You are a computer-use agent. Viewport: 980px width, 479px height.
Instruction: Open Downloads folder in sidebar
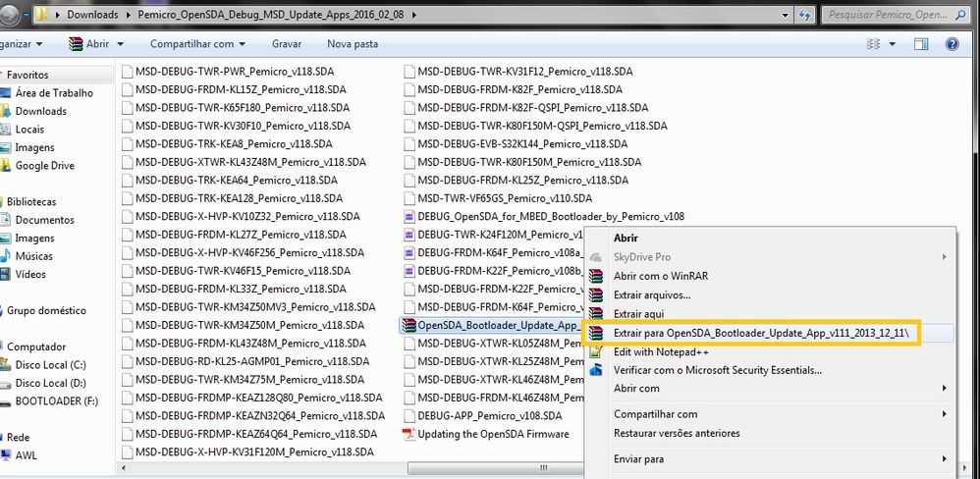(x=40, y=111)
